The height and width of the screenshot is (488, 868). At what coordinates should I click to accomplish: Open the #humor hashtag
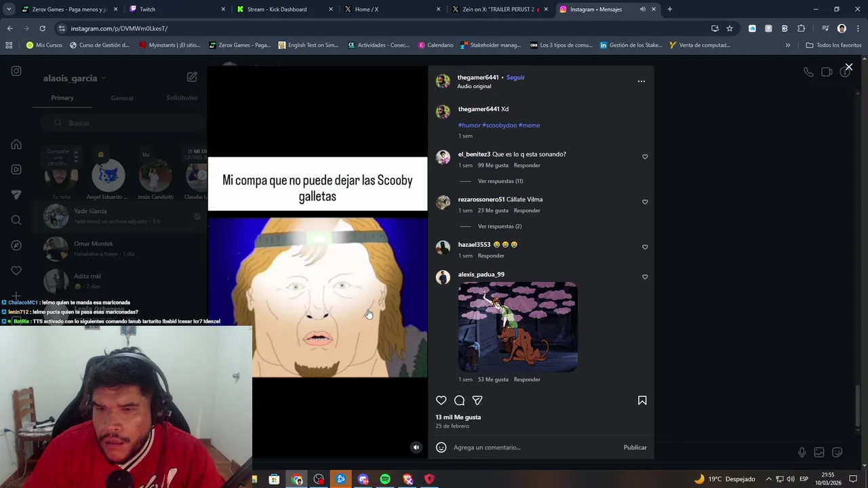point(469,125)
